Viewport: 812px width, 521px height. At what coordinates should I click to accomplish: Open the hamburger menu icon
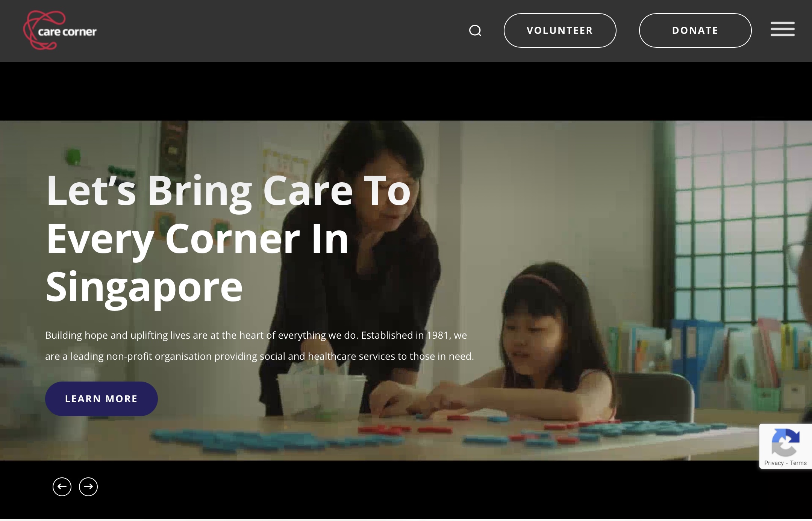782,29
